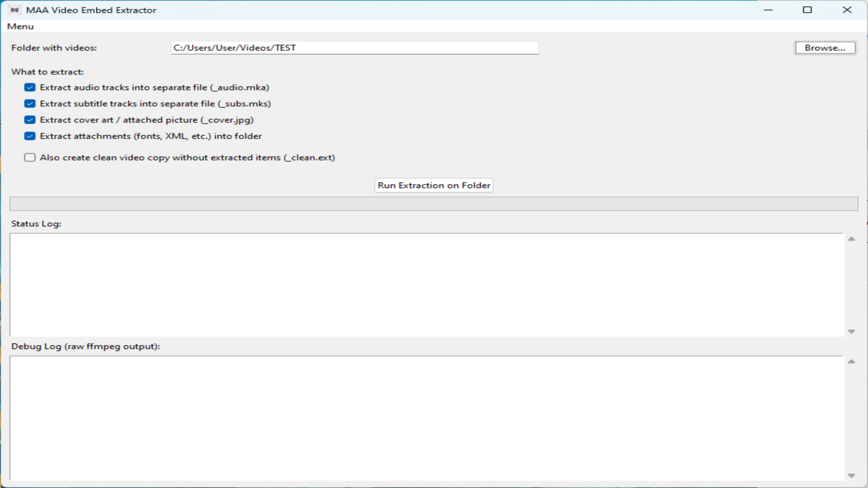Select the progress bar below Run Extraction
This screenshot has width=868, height=488.
pos(434,203)
